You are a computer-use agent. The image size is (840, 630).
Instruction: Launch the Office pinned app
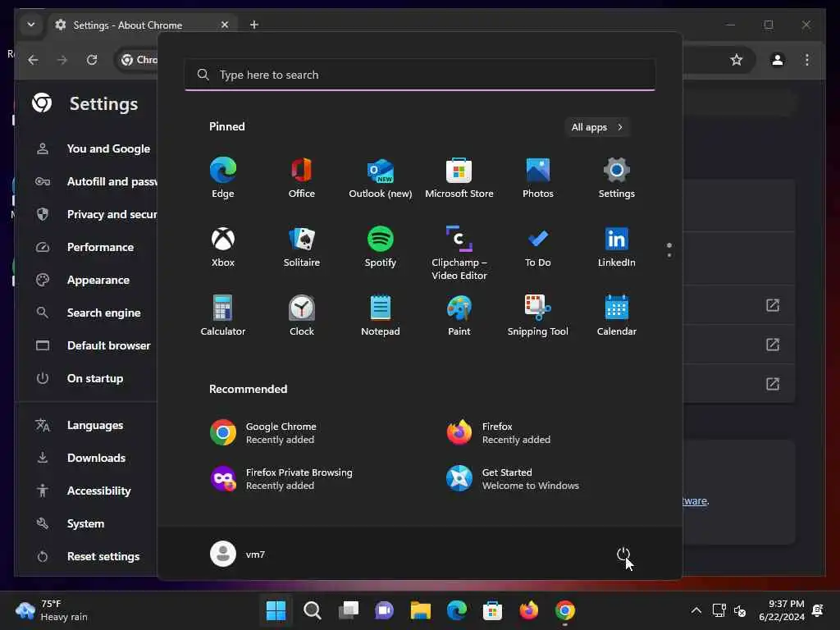pyautogui.click(x=302, y=177)
